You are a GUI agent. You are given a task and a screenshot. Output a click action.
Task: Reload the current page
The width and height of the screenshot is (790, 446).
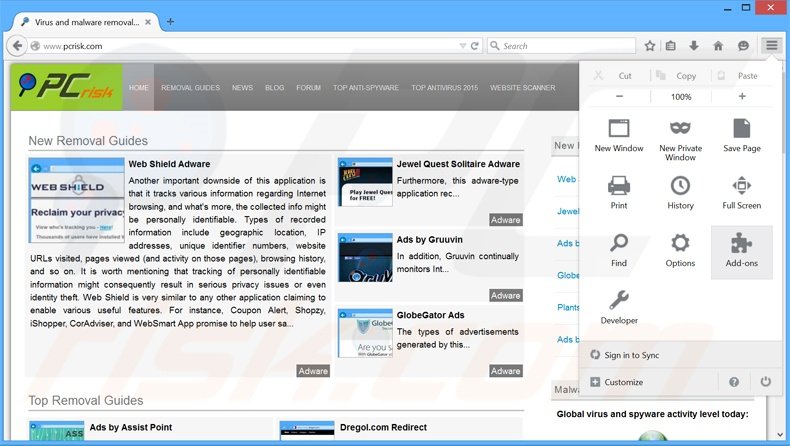pyautogui.click(x=475, y=46)
